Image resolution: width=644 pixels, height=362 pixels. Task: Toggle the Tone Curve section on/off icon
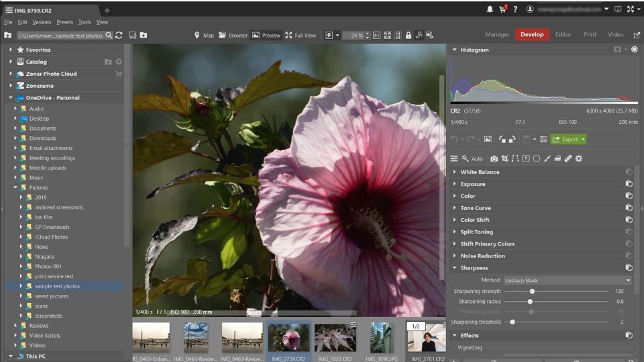coord(629,208)
